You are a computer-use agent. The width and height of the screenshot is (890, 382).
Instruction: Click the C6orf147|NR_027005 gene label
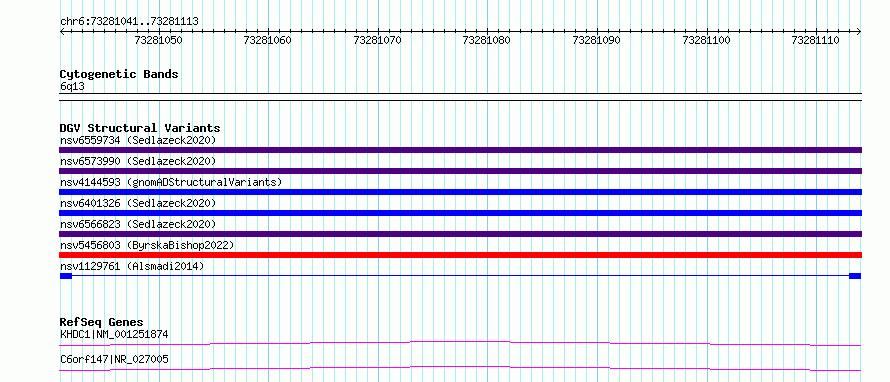click(x=114, y=359)
